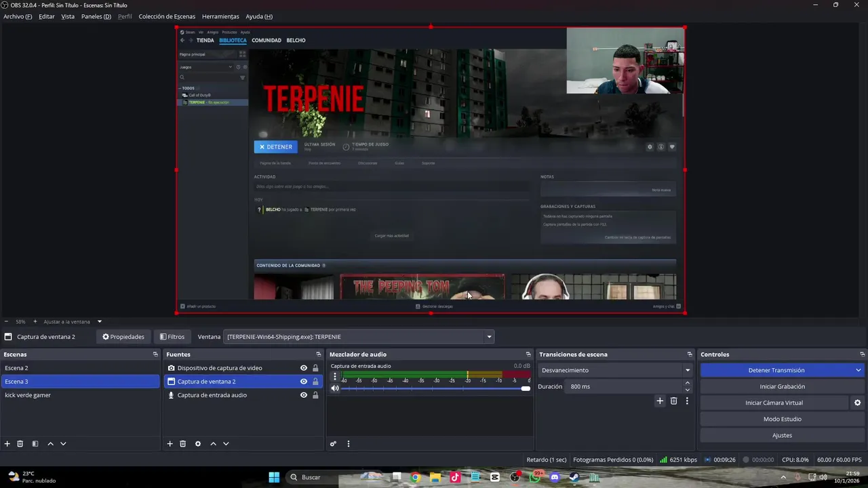Image resolution: width=868 pixels, height=488 pixels.
Task: Float the Controles dock panel
Action: tap(862, 354)
